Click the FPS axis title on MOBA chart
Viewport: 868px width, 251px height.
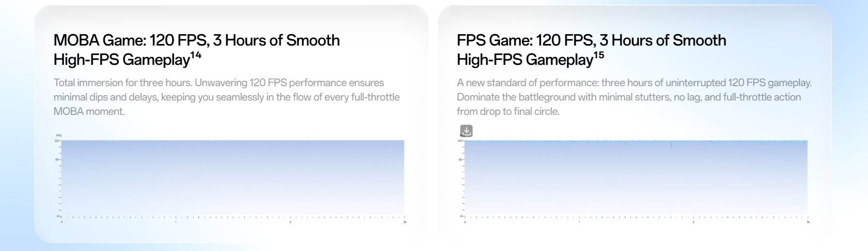point(59,135)
